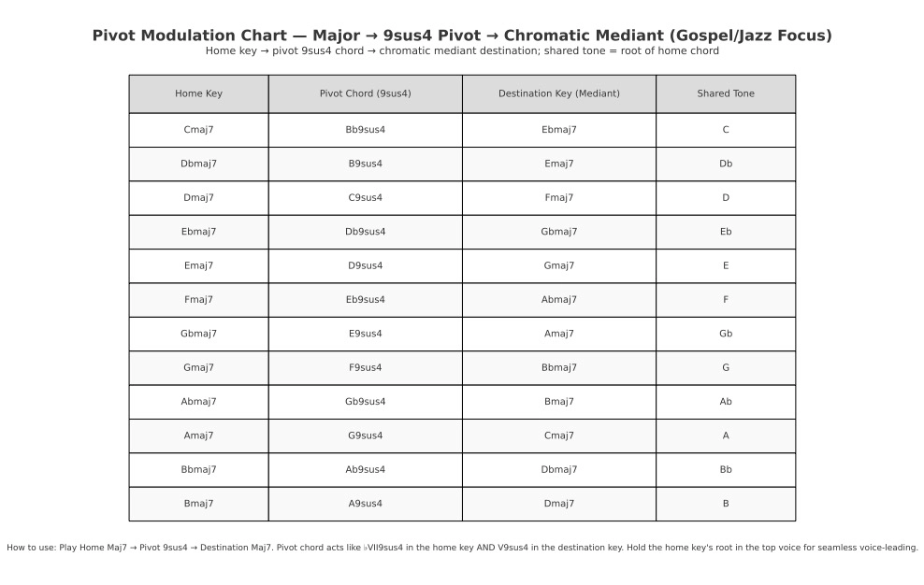This screenshot has width=924, height=585.
Task: Click the D9sus4 cell
Action: point(365,265)
